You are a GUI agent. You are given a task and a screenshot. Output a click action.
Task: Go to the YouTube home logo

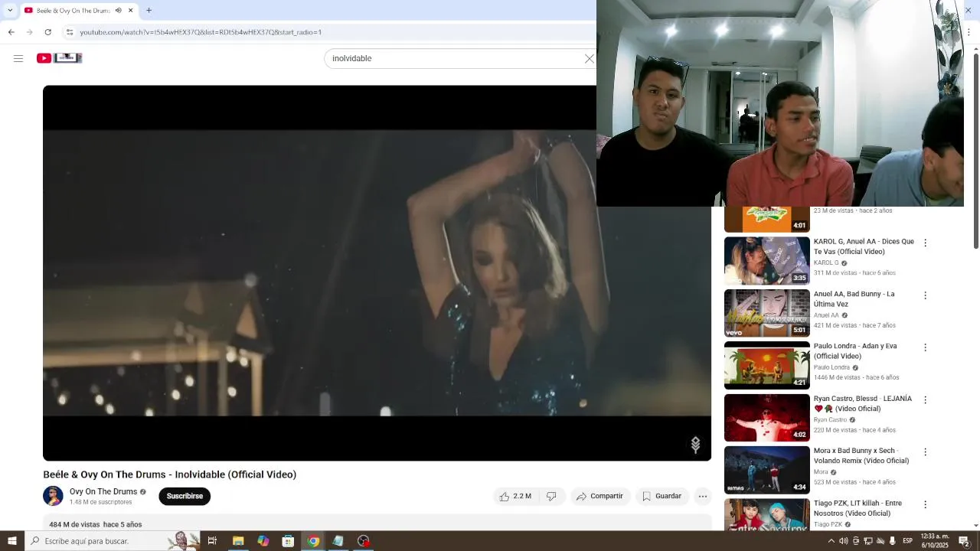click(x=59, y=58)
